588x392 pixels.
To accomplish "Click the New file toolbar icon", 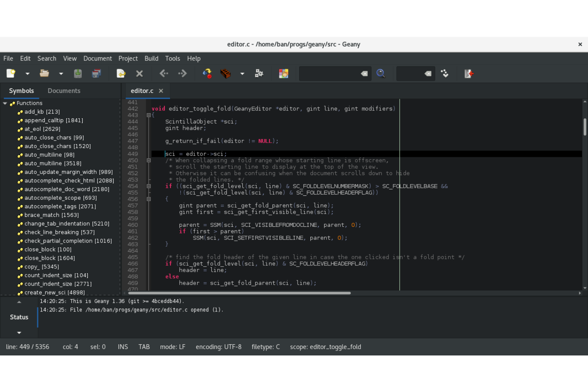I will 11,73.
